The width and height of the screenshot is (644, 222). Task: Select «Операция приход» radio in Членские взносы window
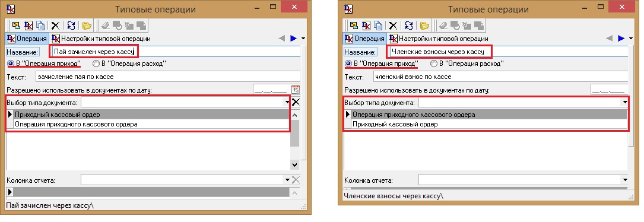(x=348, y=64)
